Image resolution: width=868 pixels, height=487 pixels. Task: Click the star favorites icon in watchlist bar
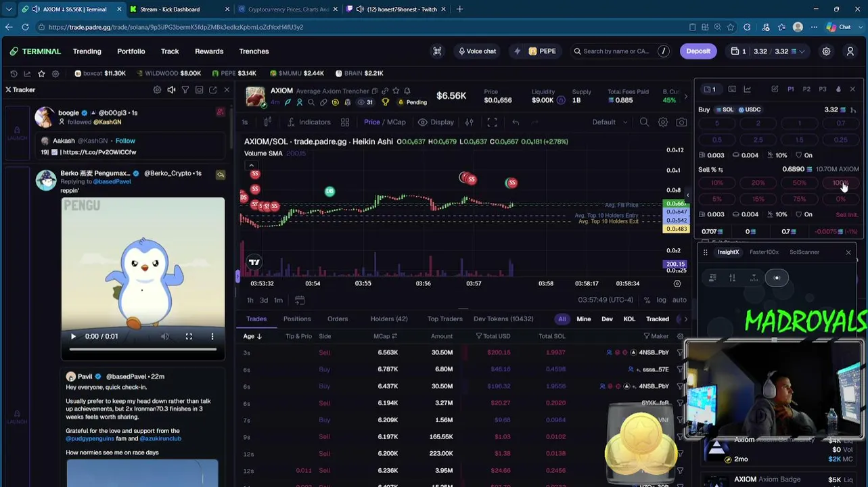click(41, 73)
